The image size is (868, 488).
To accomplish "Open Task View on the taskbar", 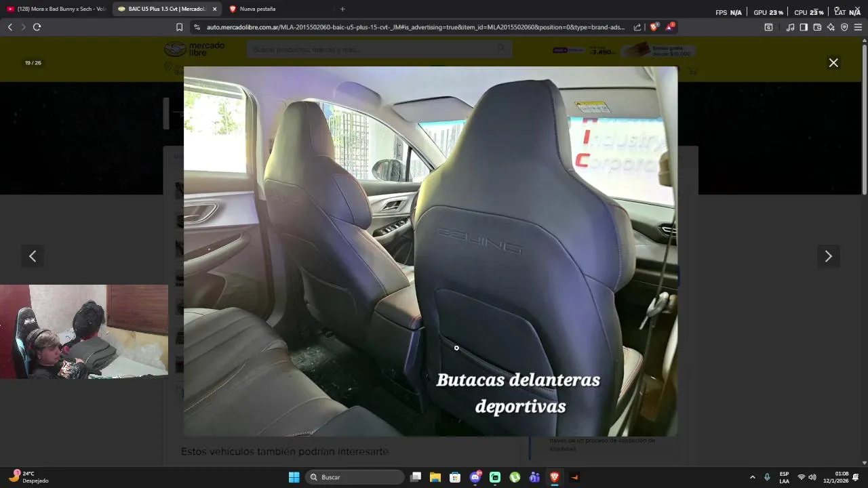I will 416,477.
